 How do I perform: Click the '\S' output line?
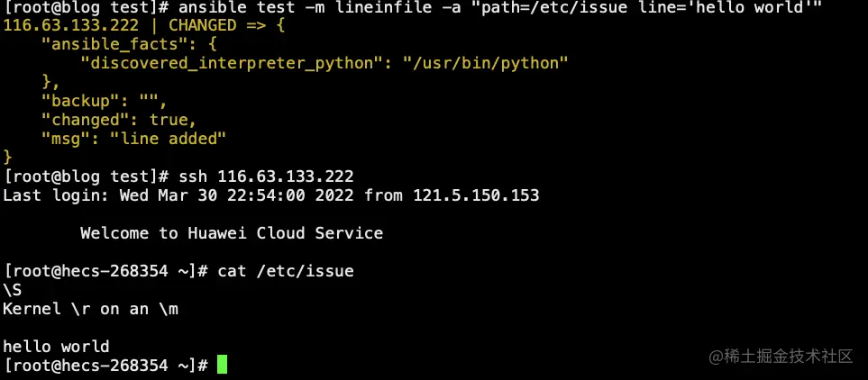click(x=13, y=289)
